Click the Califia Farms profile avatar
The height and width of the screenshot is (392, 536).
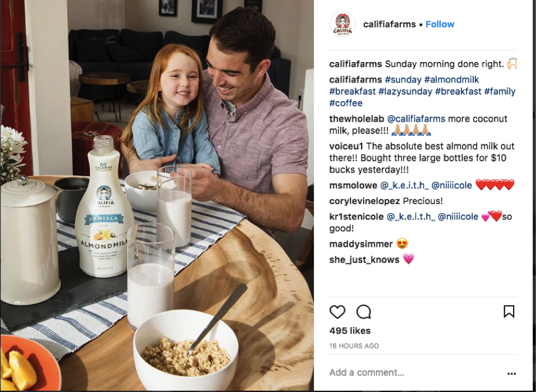tap(342, 24)
